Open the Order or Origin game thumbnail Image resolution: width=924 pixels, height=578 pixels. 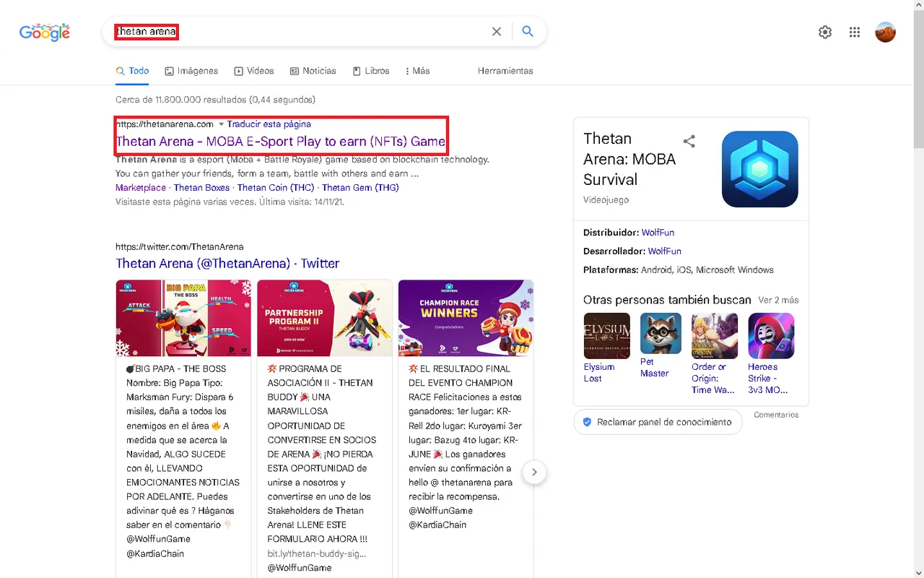715,336
